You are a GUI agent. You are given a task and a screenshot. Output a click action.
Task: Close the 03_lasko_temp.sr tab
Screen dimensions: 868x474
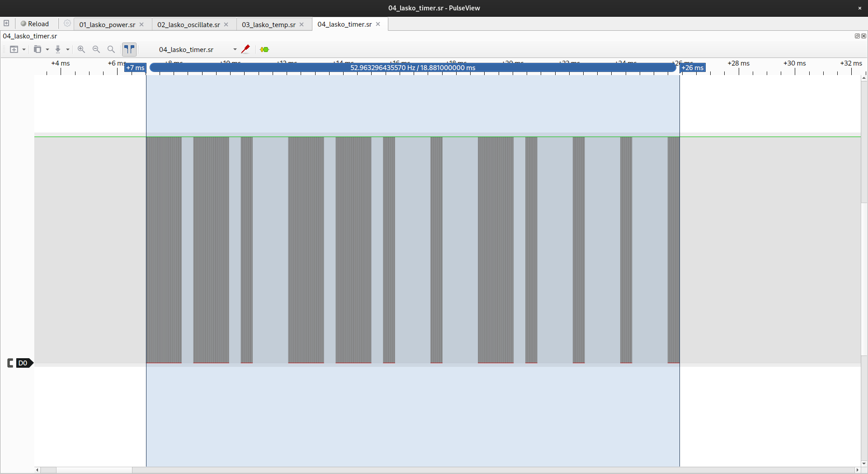coord(302,24)
